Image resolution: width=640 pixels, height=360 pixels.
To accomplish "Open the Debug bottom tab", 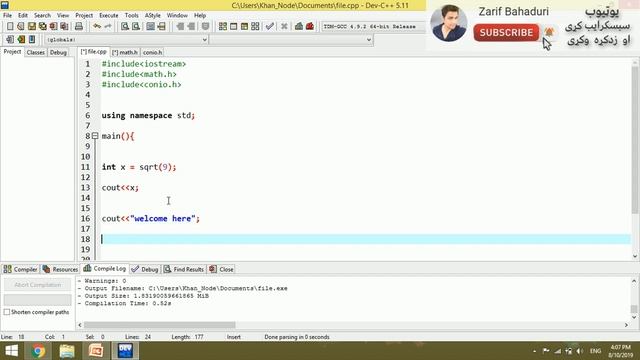I will tap(145, 269).
